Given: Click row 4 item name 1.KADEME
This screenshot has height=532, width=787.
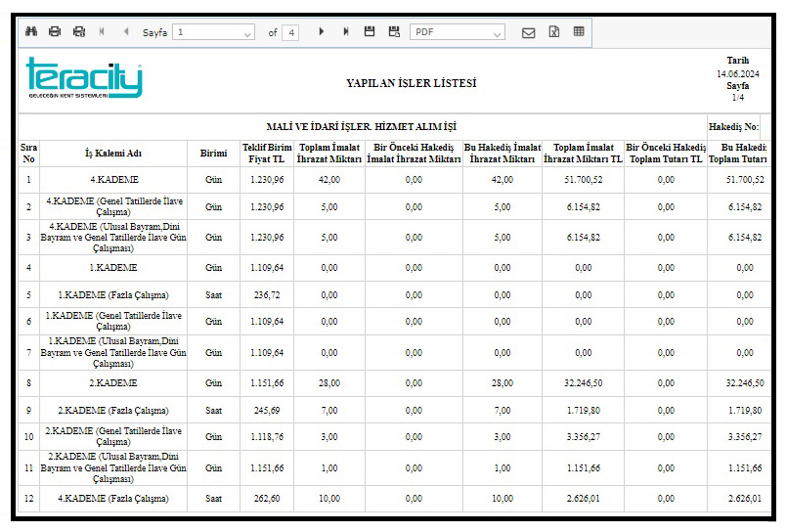Looking at the screenshot, I should (113, 268).
